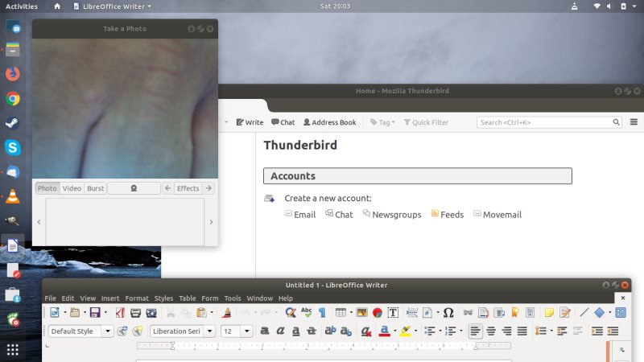The height and width of the screenshot is (362, 644).
Task: Toggle italic formatting in Writer
Action: (280, 331)
